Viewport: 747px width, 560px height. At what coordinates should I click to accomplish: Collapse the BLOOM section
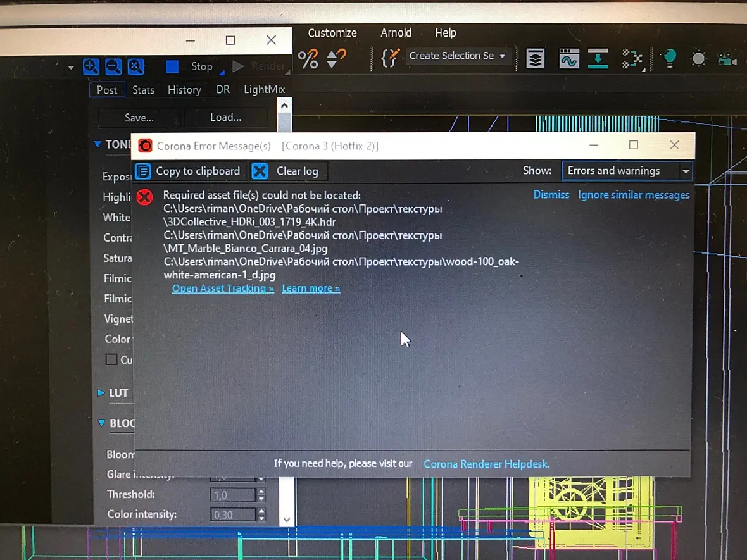[x=101, y=423]
